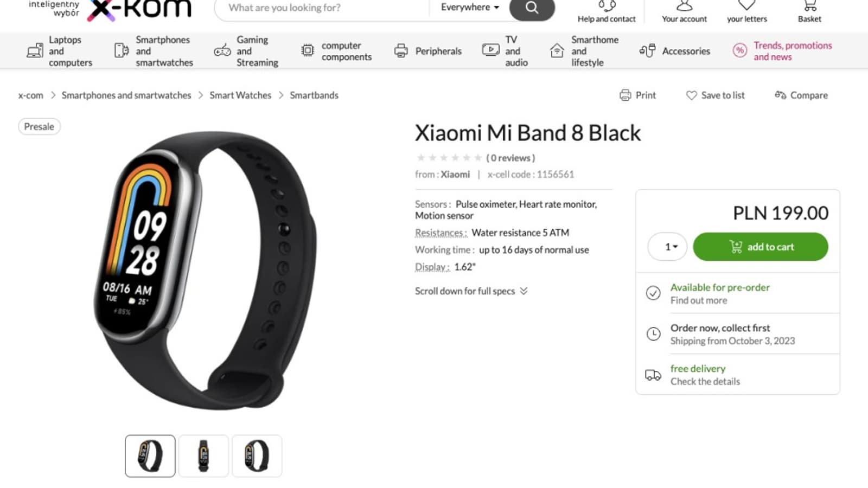
Task: Open Trends, promotions and news menu
Action: pyautogui.click(x=782, y=51)
